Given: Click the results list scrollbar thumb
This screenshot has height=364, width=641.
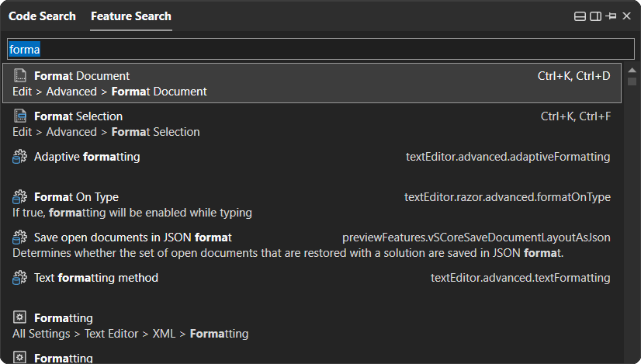Looking at the screenshot, I should [x=632, y=81].
